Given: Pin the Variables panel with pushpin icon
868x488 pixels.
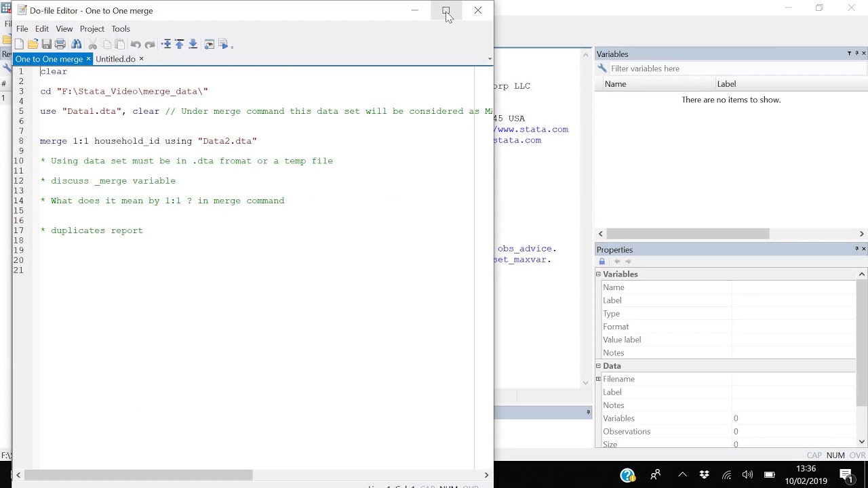Looking at the screenshot, I should [856, 54].
